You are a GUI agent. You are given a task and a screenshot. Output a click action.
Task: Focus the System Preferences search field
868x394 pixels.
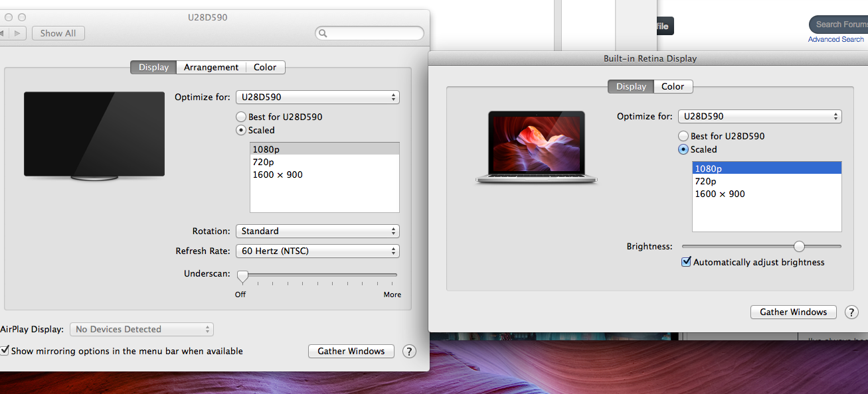(369, 33)
